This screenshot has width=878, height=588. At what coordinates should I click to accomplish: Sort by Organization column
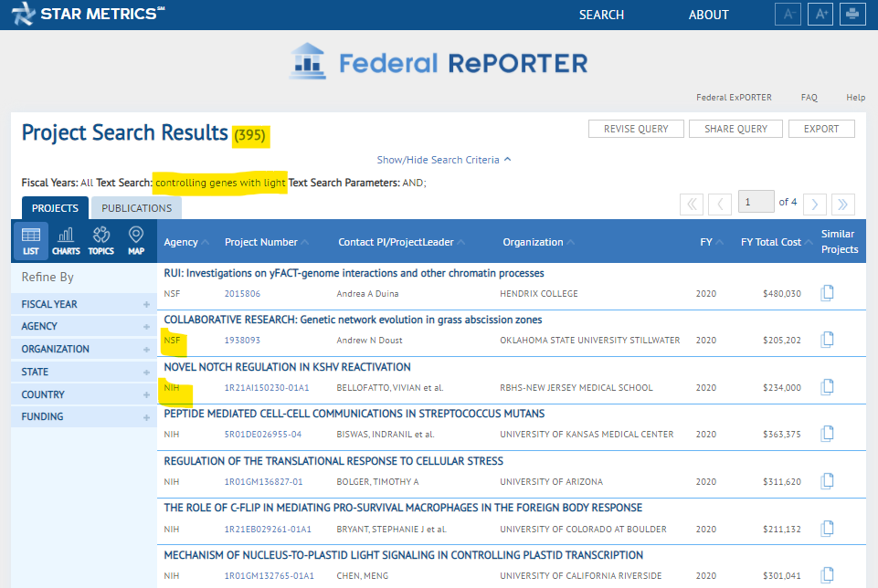click(x=538, y=242)
